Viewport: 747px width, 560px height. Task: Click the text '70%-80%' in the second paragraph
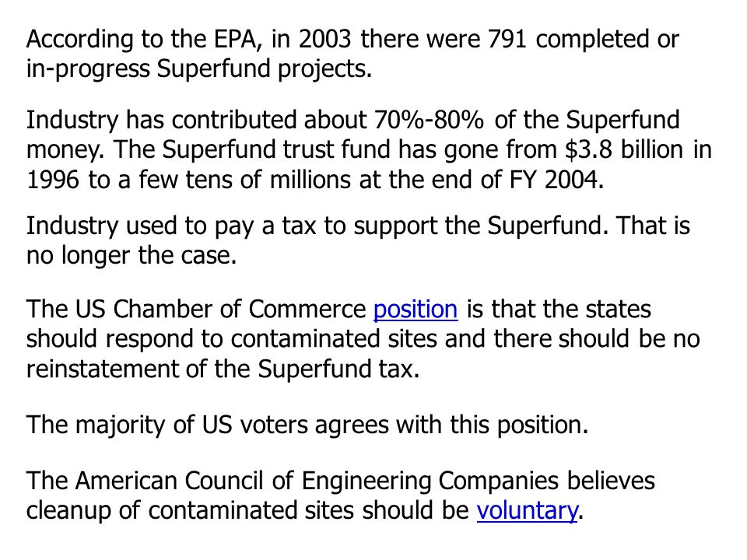click(429, 120)
